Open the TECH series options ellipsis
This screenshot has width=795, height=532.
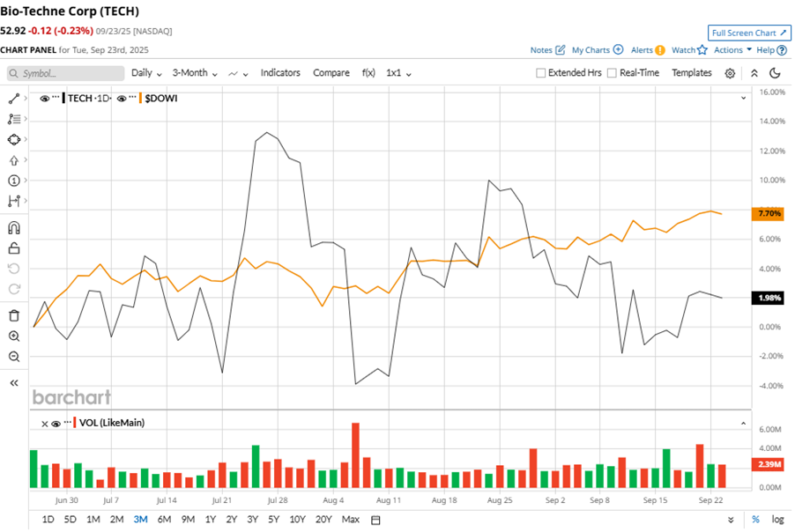[56, 98]
